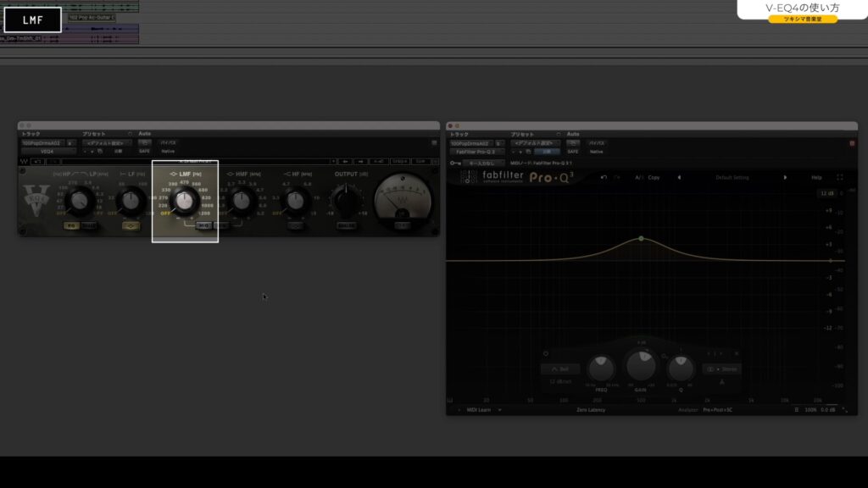Screen dimensions: 868x488
Task: Open the FabFilter Pro-Q 3 plugin selector
Action: point(476,152)
